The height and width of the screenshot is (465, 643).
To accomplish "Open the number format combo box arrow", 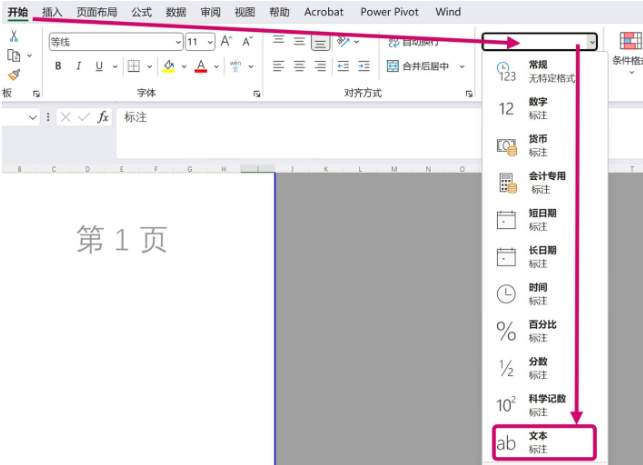I will point(592,42).
